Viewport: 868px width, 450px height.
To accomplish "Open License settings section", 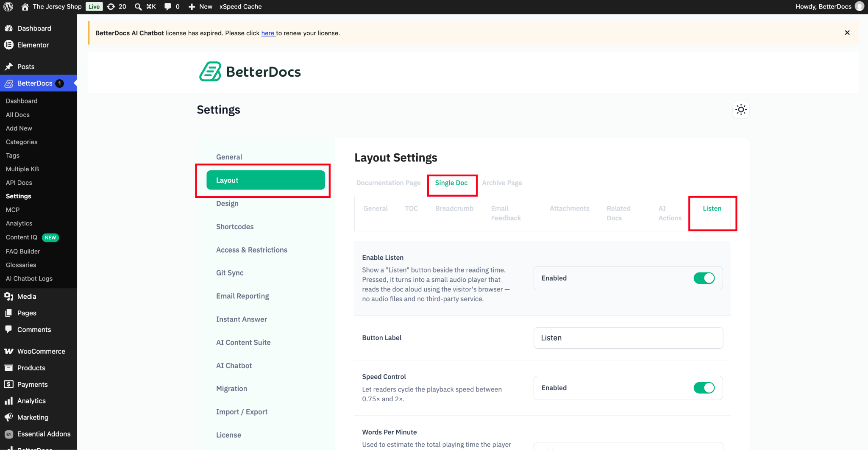I will point(228,435).
